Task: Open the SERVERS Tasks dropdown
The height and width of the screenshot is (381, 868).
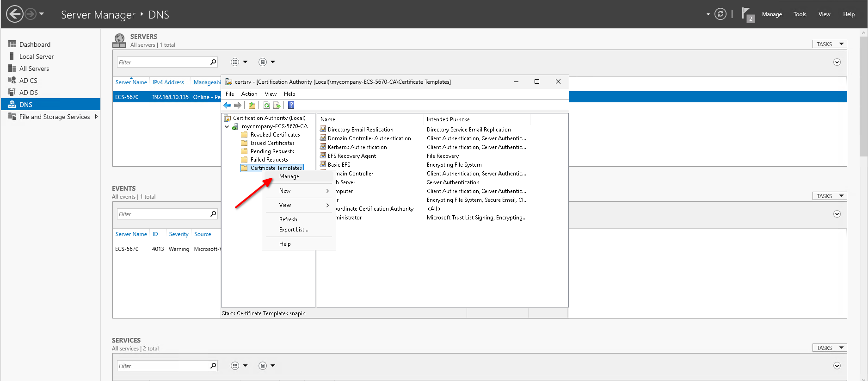Action: 829,44
